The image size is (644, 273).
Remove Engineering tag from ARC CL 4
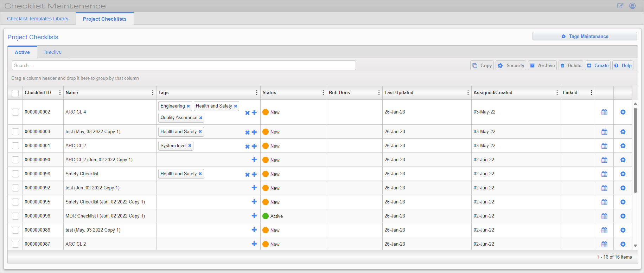(188, 106)
